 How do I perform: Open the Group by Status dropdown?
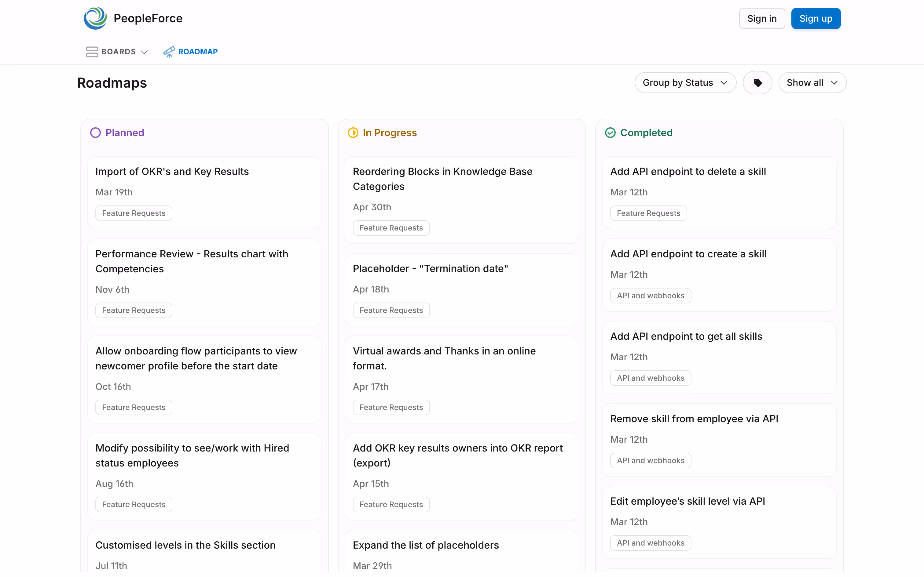click(685, 83)
